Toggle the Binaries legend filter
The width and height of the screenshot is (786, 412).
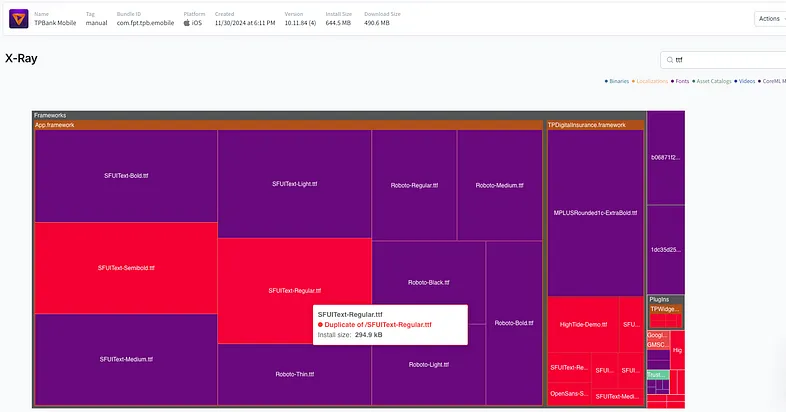tap(618, 80)
